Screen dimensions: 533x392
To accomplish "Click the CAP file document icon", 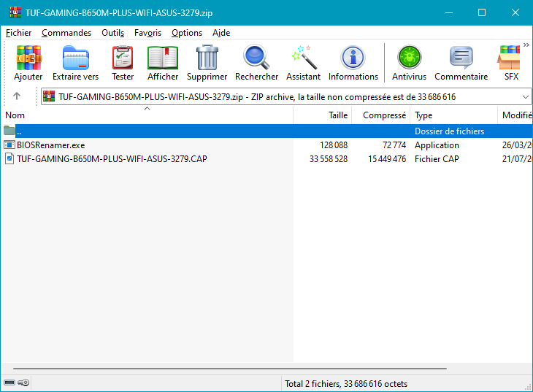I will [9, 159].
